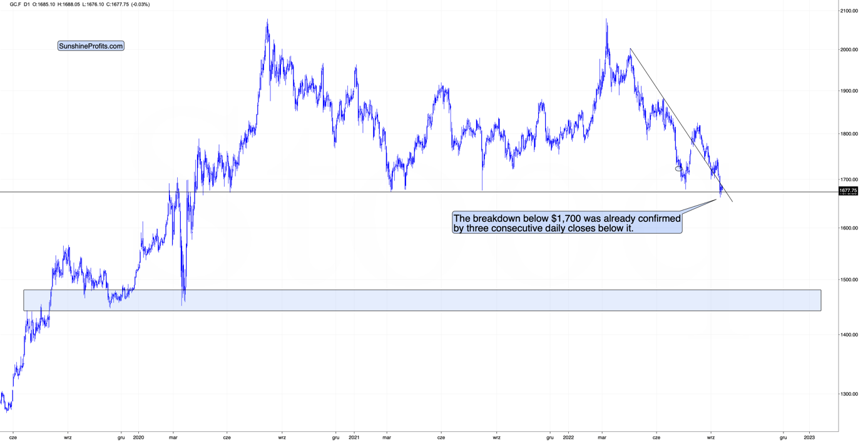Click the 1500.00 price axis label
Screen dimensions: 868x442
coord(850,280)
